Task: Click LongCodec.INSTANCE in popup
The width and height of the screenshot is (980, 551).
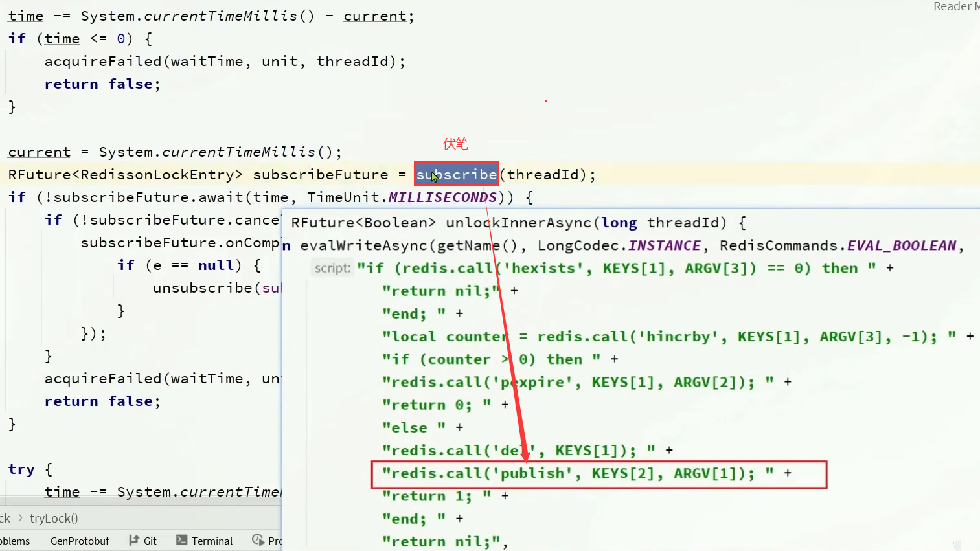Action: 619,245
